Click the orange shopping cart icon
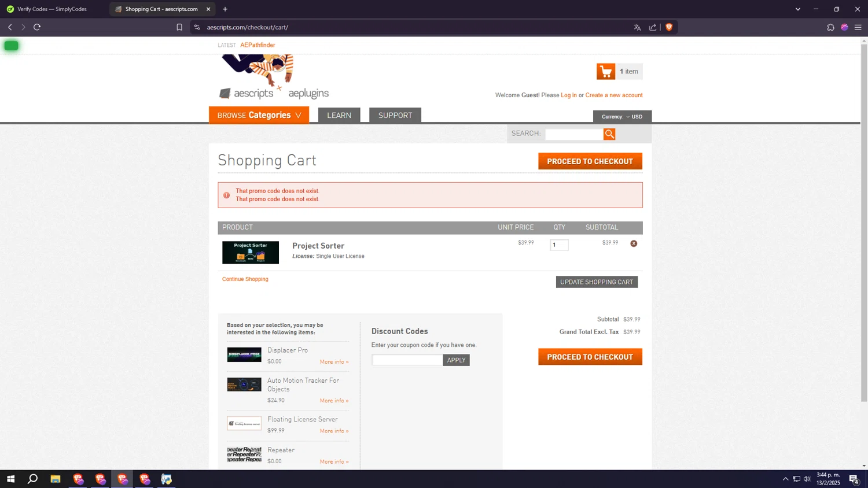 pos(606,72)
